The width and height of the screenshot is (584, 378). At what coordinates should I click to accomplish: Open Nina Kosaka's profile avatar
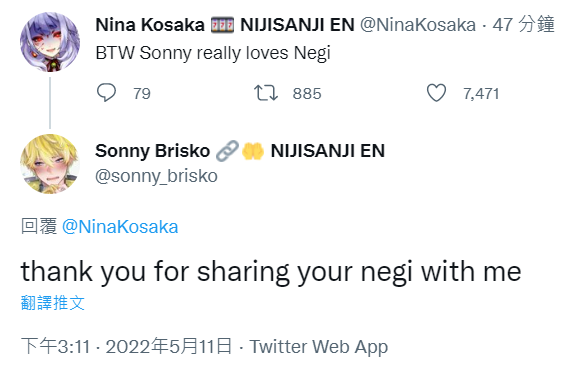pyautogui.click(x=50, y=42)
